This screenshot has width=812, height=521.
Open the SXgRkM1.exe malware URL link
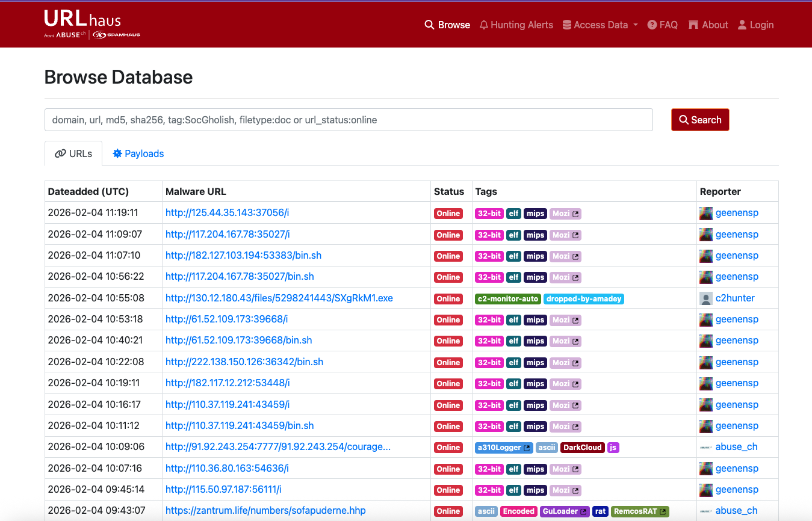point(279,298)
